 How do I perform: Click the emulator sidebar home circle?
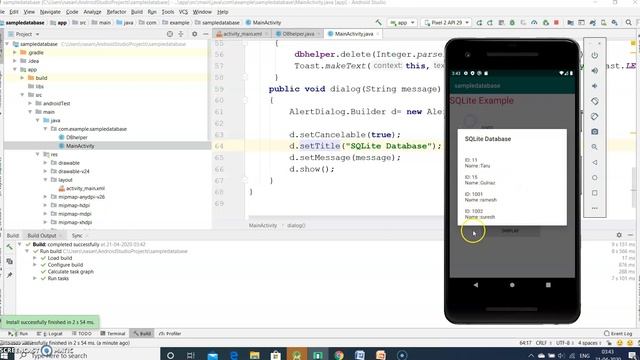pos(595,178)
